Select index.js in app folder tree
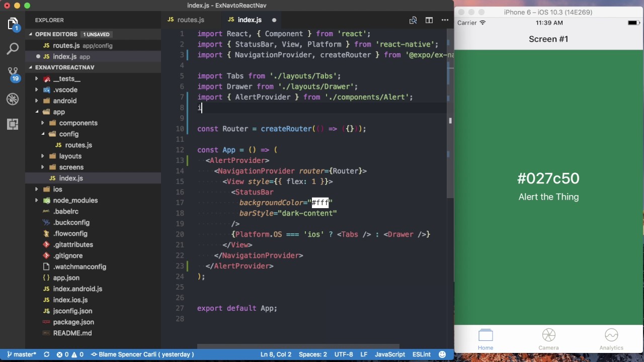The width and height of the screenshot is (644, 362). [x=71, y=178]
